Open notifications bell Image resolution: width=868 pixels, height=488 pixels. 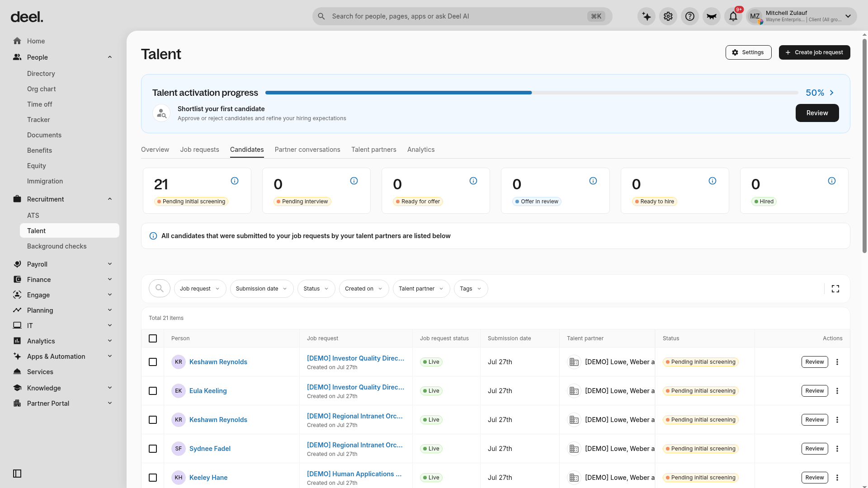733,16
